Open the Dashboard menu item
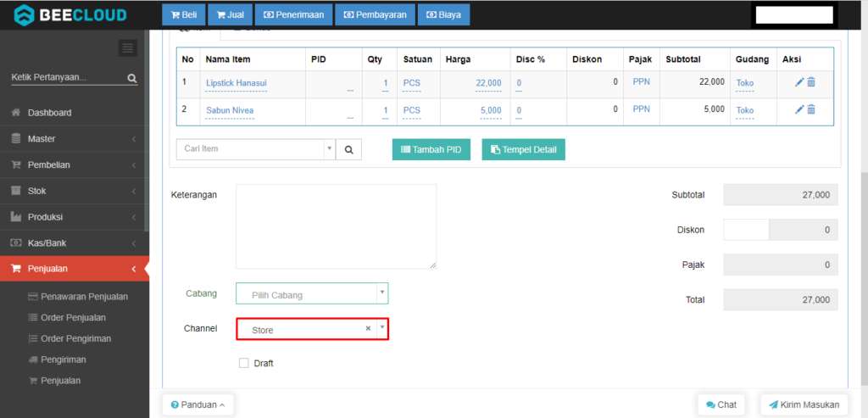 click(x=75, y=113)
